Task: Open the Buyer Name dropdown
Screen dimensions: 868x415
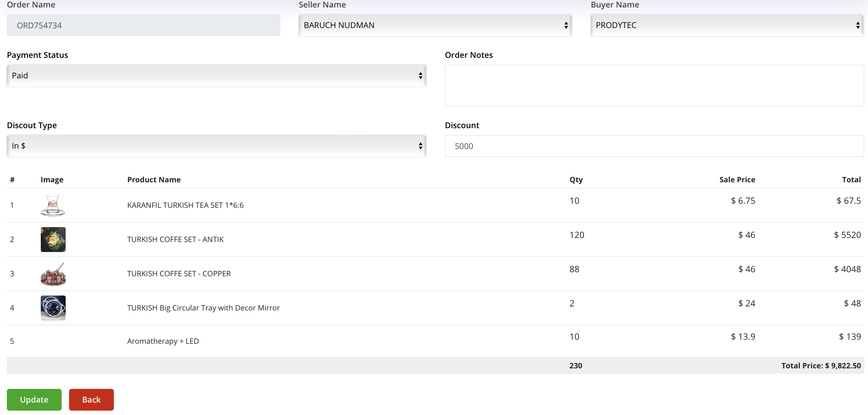Action: [727, 25]
